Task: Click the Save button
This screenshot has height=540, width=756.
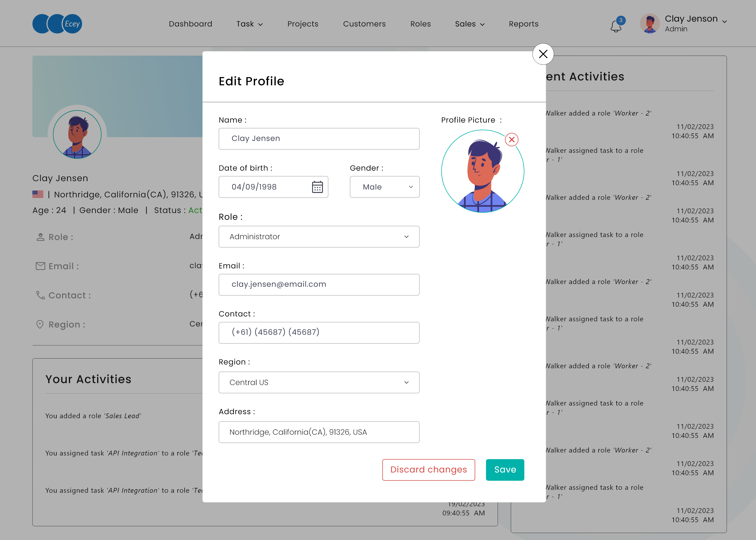Action: coord(505,470)
